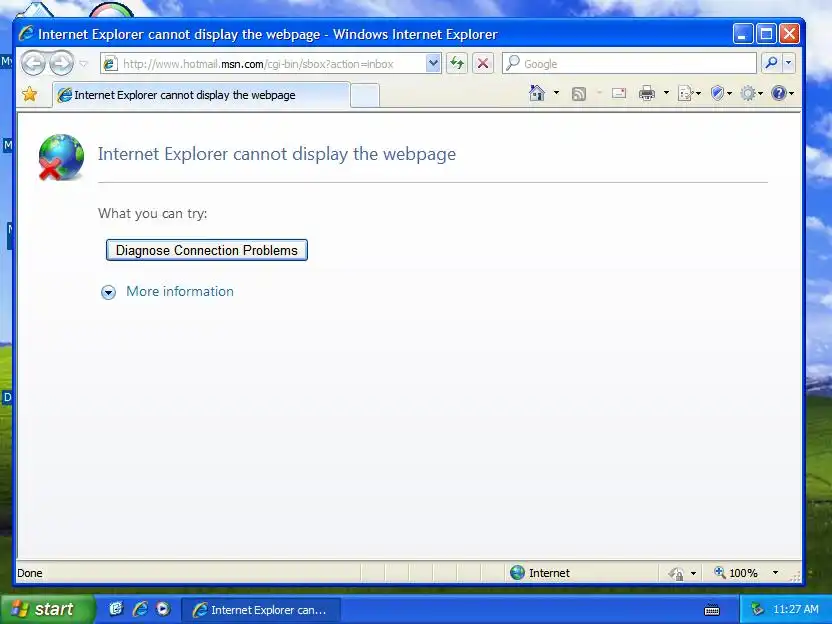Image resolution: width=832 pixels, height=624 pixels.
Task: Click the More information link
Action: point(180,291)
